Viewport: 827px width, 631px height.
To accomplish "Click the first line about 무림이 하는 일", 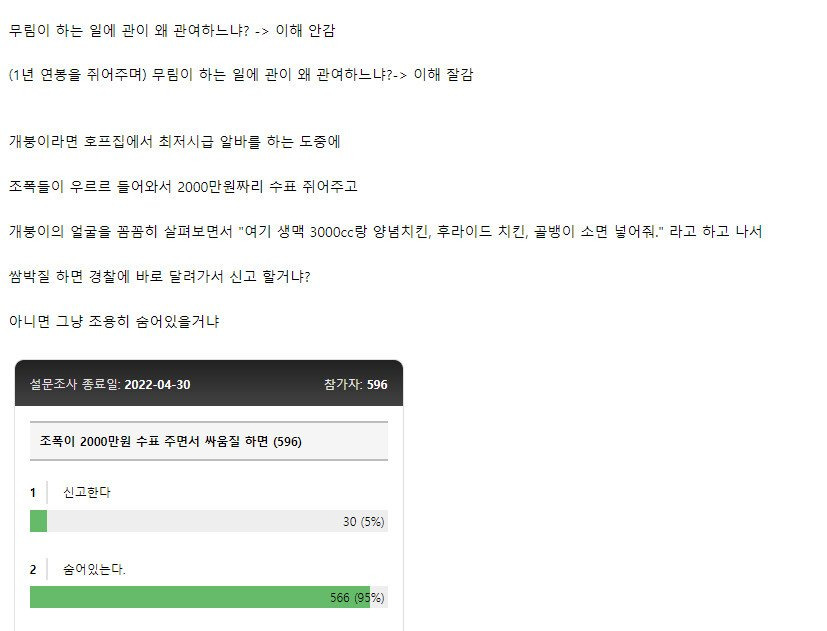I will tap(172, 31).
